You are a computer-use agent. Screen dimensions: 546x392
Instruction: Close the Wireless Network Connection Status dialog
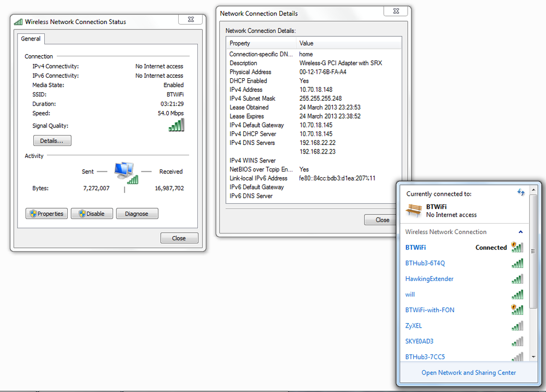tap(179, 238)
